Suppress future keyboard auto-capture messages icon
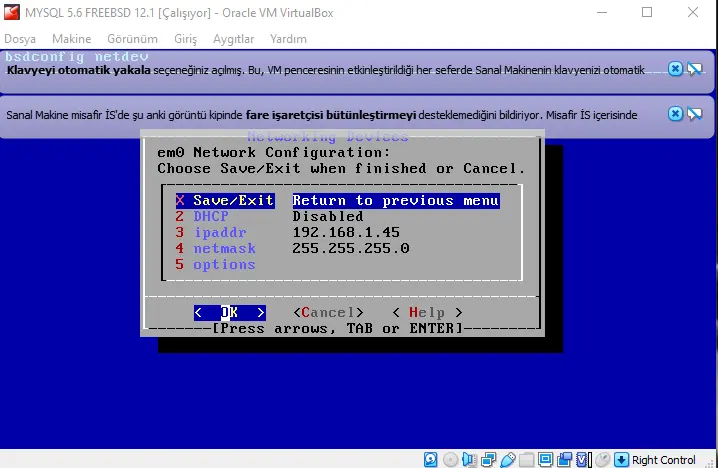 click(x=694, y=69)
